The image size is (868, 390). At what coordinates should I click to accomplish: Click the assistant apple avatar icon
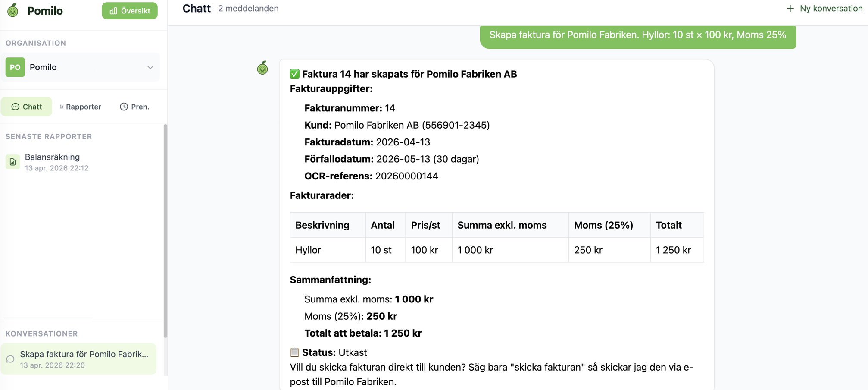(x=262, y=68)
